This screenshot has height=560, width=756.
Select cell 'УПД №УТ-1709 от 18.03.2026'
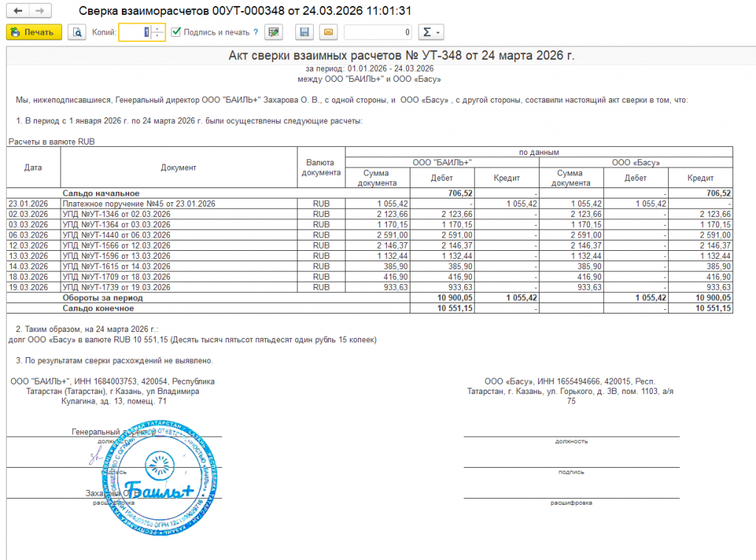point(179,277)
